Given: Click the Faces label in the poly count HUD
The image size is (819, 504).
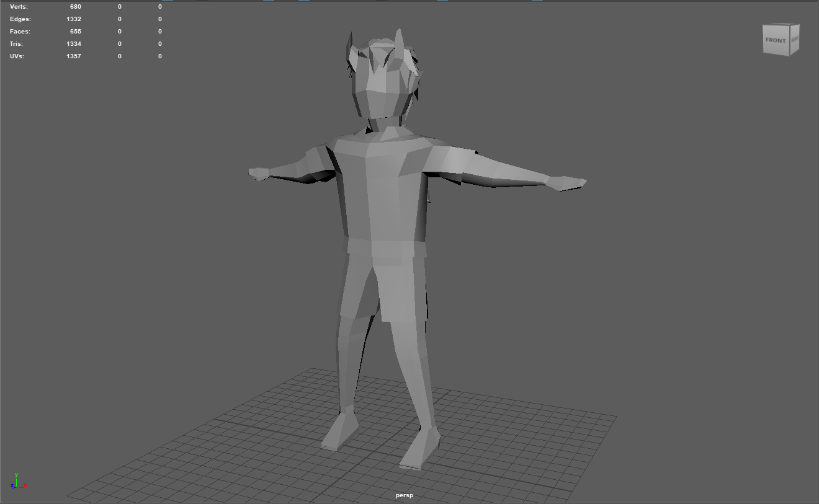Looking at the screenshot, I should pos(20,32).
